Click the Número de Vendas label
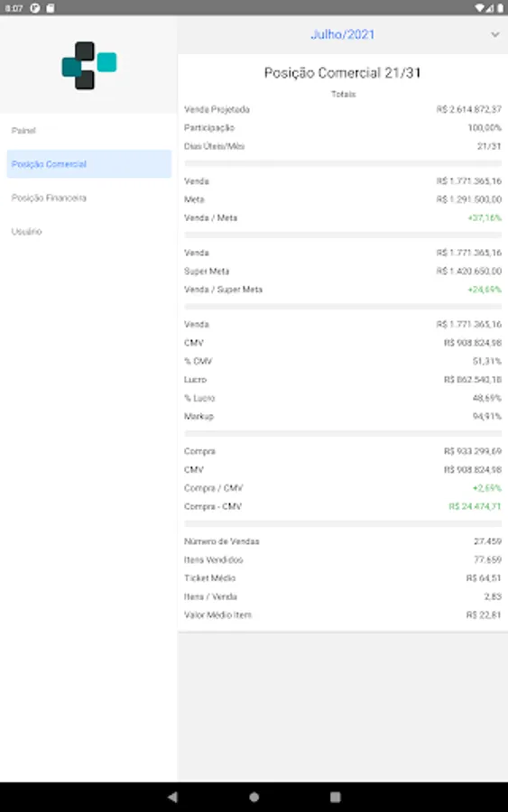 (x=222, y=541)
